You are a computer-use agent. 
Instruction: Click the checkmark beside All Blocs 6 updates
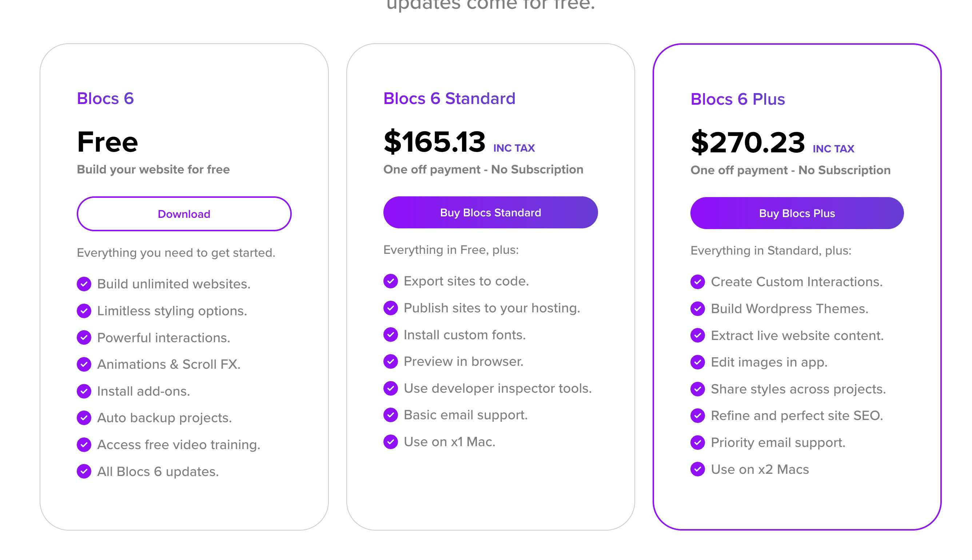[x=84, y=471]
